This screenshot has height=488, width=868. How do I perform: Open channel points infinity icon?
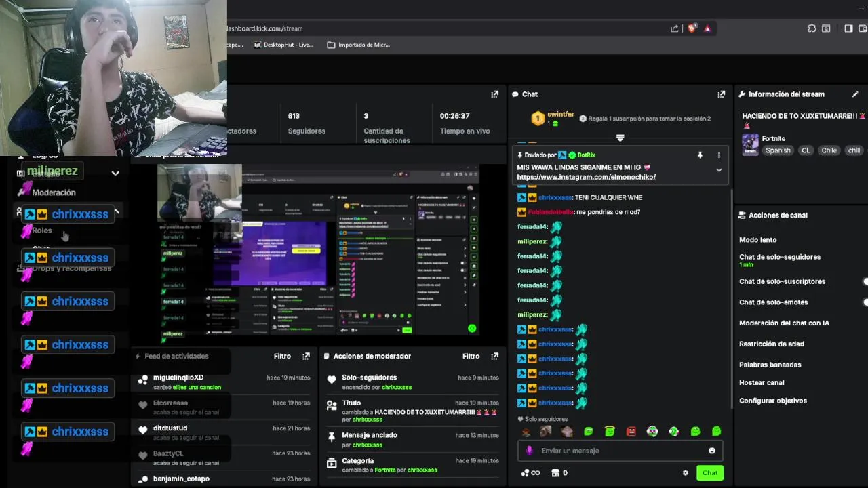coord(530,473)
